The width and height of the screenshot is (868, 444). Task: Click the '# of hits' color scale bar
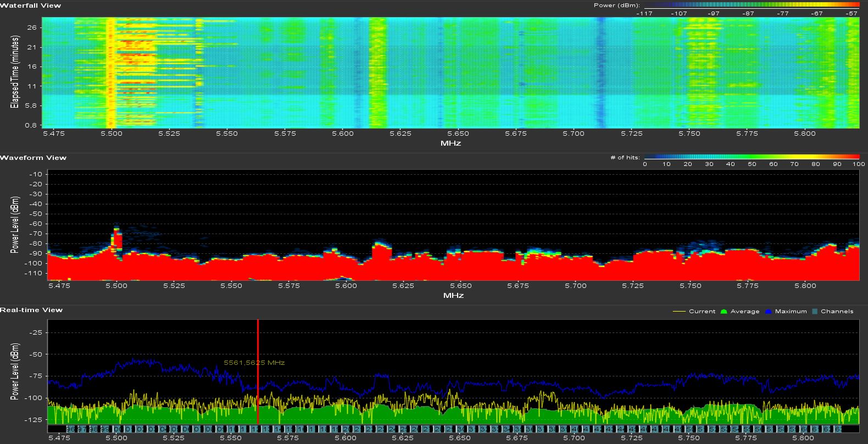coord(752,157)
